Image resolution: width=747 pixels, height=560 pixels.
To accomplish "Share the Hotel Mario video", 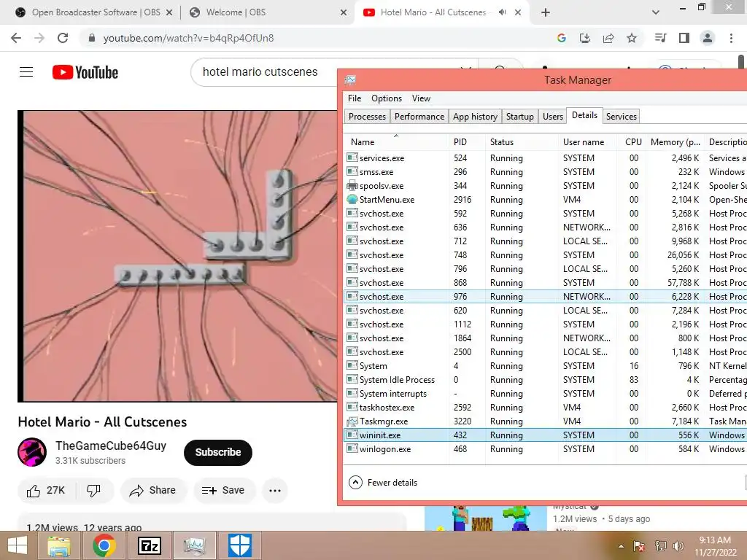I will pyautogui.click(x=153, y=491).
